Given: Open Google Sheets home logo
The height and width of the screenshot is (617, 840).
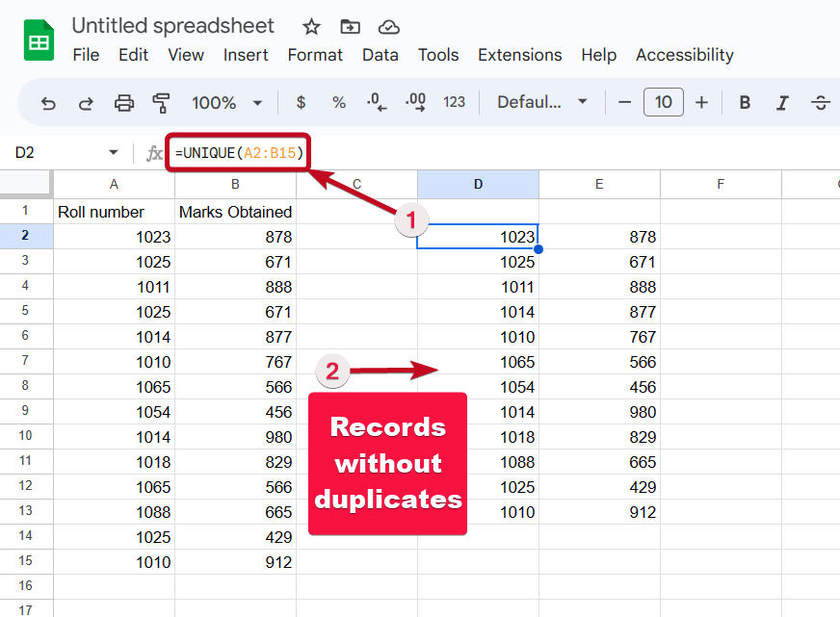Looking at the screenshot, I should (39, 40).
